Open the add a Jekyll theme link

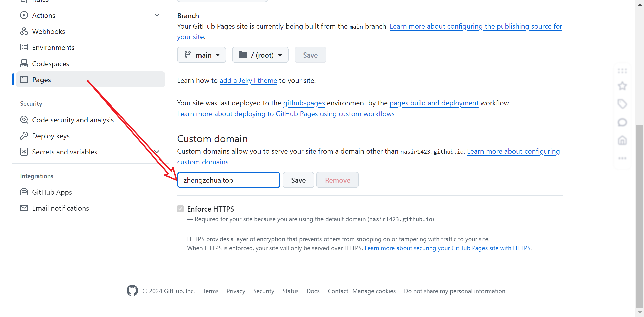(x=248, y=81)
